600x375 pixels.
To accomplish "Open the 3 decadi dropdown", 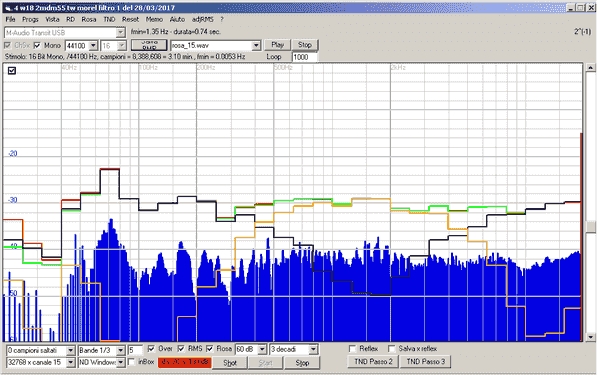I will [313, 349].
